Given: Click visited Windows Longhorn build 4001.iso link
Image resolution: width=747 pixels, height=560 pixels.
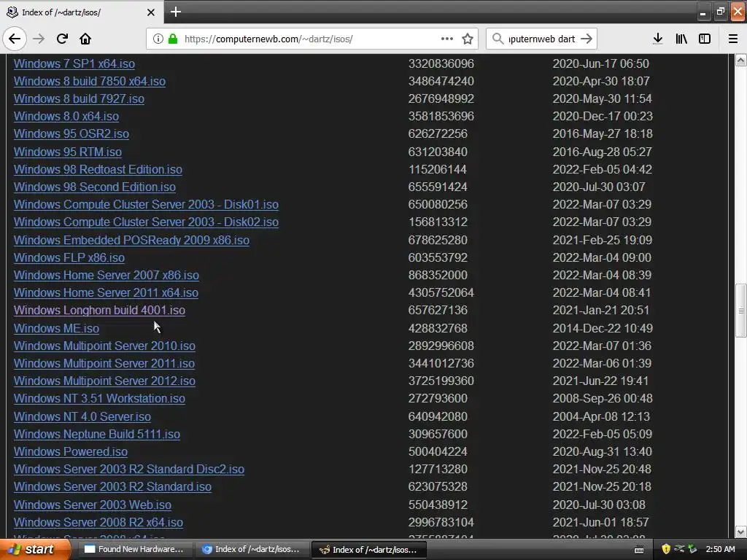Looking at the screenshot, I should (99, 310).
